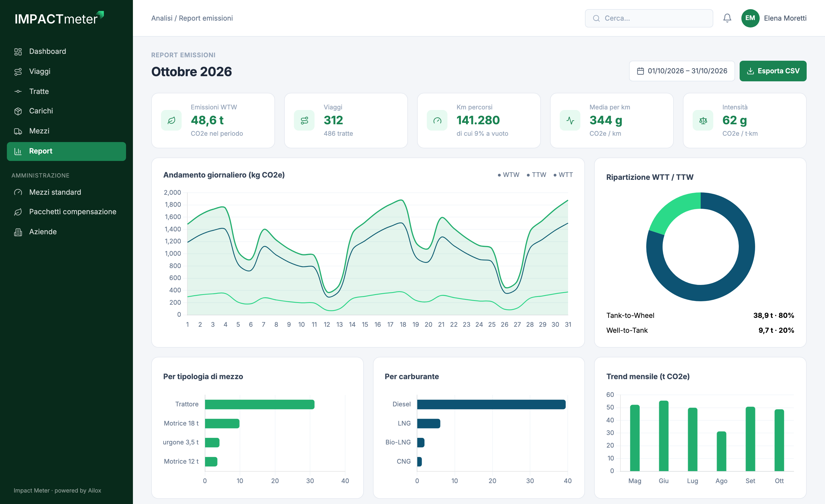Export the report with Esporta CSV

click(773, 71)
